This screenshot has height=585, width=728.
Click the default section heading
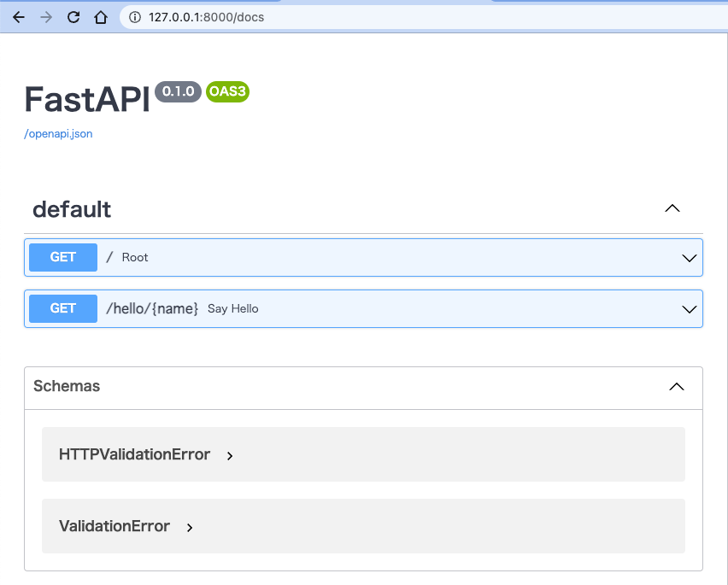[72, 209]
